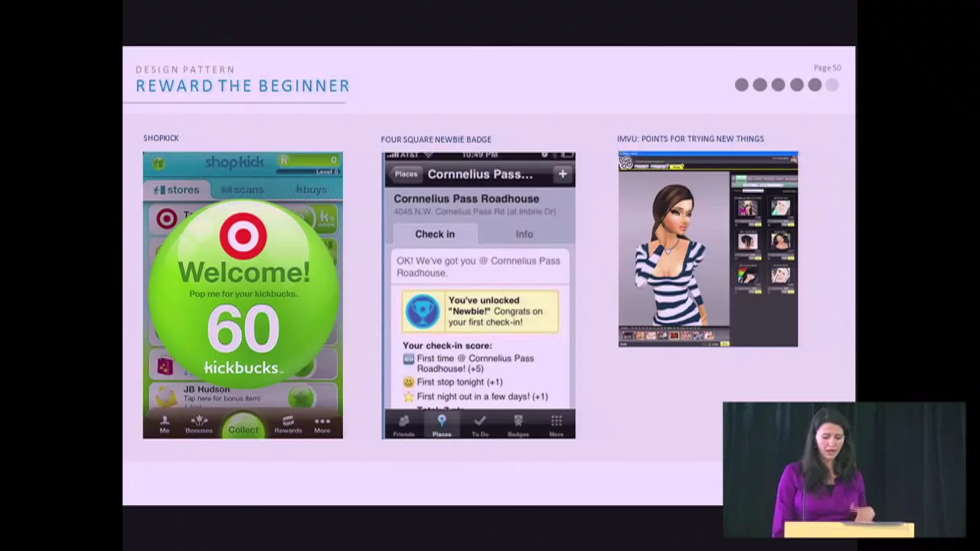Click 'FOUR SQUARE NEWBIE BADGE' caption
980x551 pixels.
(x=436, y=139)
